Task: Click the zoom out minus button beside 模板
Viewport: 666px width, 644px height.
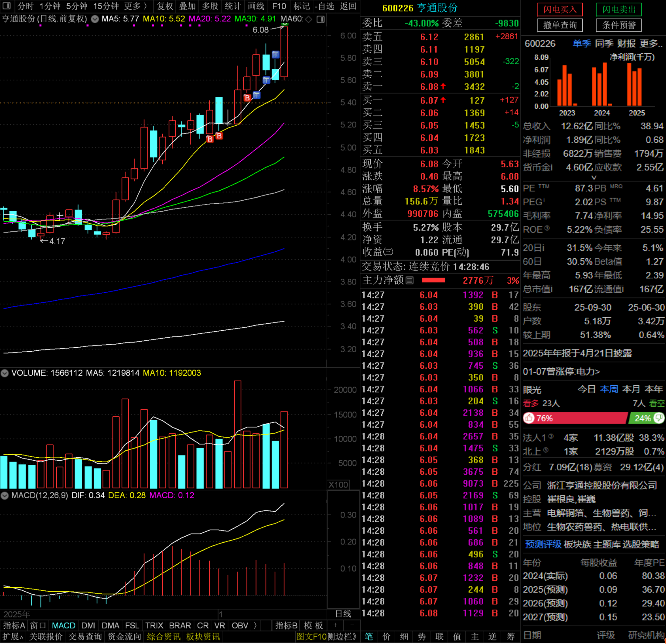Action: click(352, 625)
